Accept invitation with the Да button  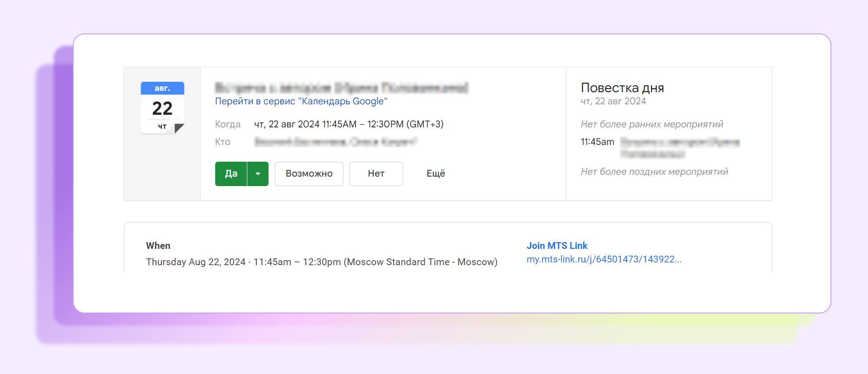[x=231, y=174]
